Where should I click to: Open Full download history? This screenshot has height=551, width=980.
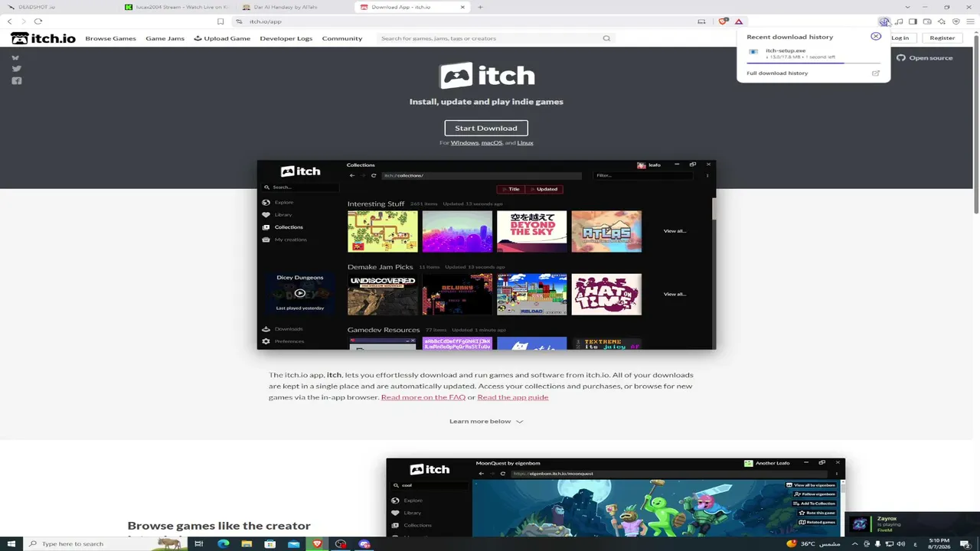[777, 73]
